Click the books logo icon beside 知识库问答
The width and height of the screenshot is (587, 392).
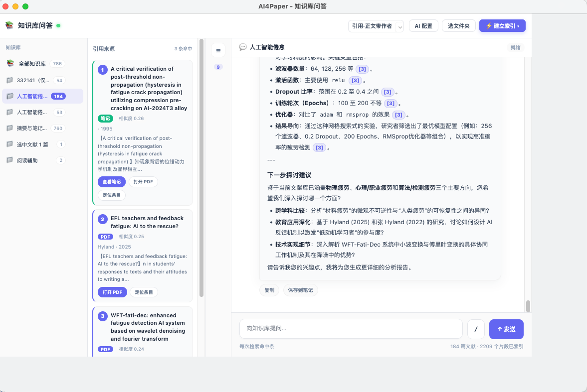(9, 25)
